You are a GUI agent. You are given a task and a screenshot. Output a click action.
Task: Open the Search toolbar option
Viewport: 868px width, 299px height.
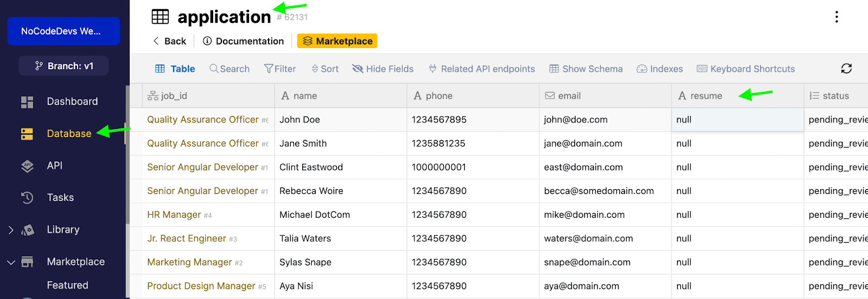coord(229,69)
